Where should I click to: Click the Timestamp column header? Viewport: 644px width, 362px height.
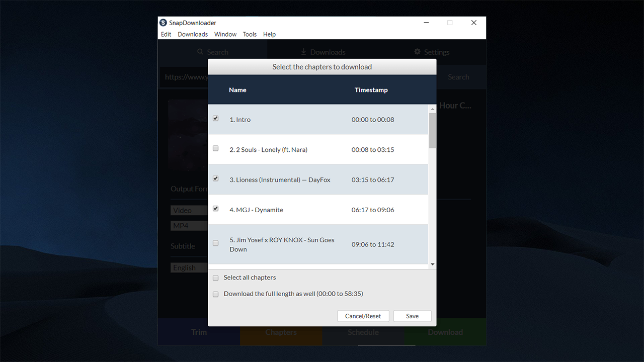coord(371,90)
